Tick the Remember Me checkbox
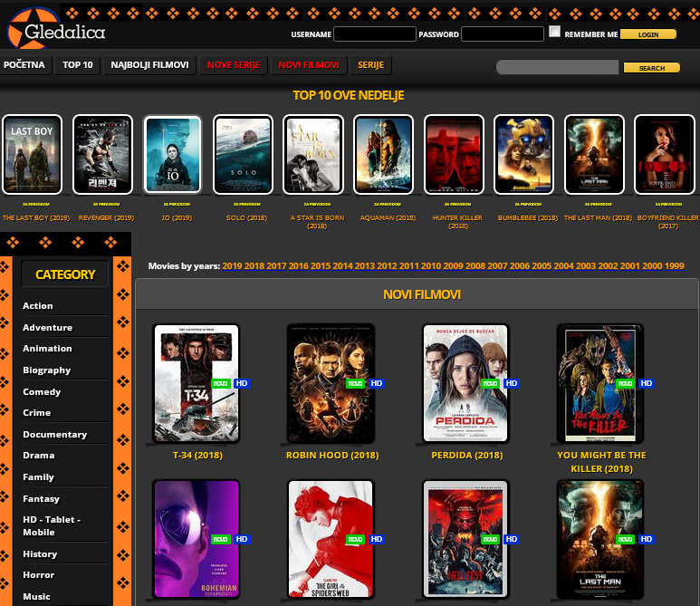This screenshot has height=606, width=700. tap(554, 32)
